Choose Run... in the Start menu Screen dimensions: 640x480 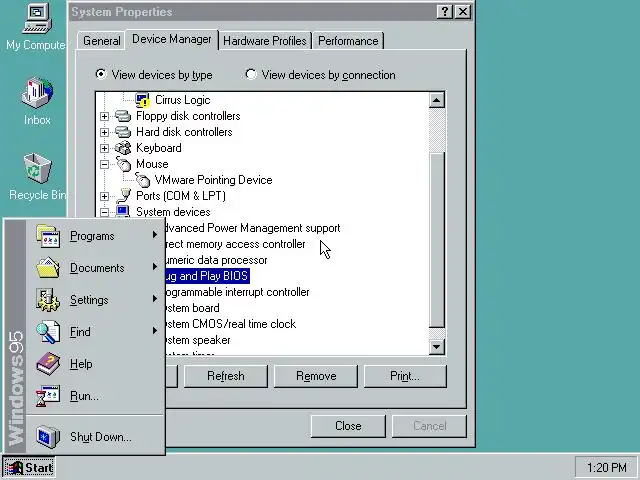click(96, 396)
